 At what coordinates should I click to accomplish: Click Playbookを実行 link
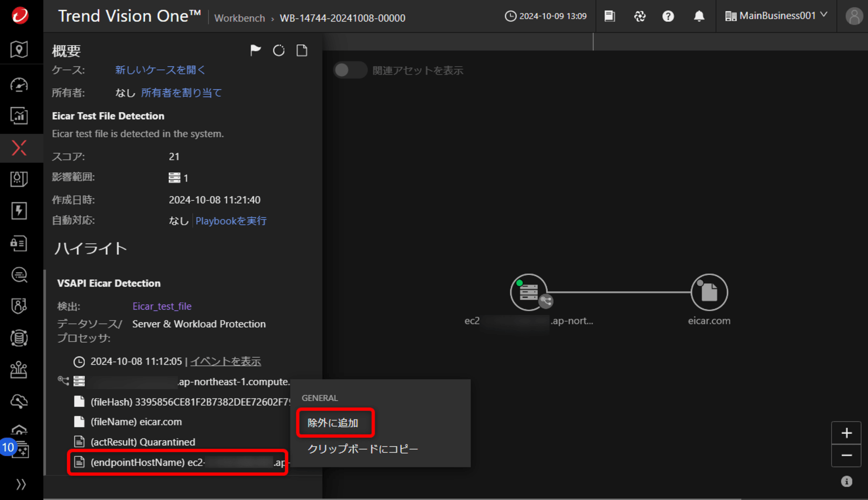coord(231,221)
